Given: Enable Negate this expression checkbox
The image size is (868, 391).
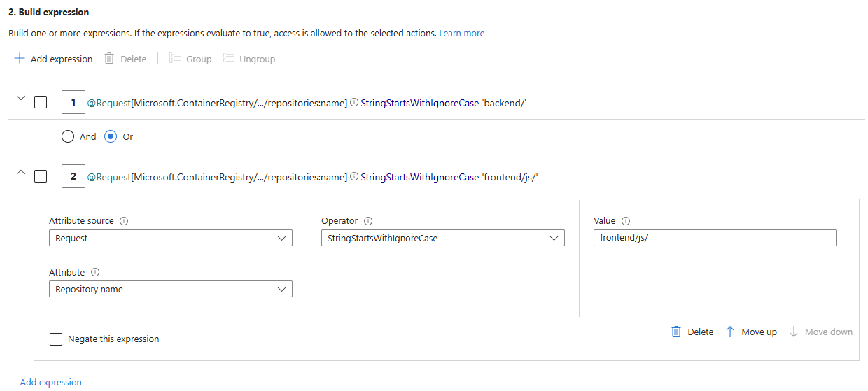Looking at the screenshot, I should tap(56, 339).
